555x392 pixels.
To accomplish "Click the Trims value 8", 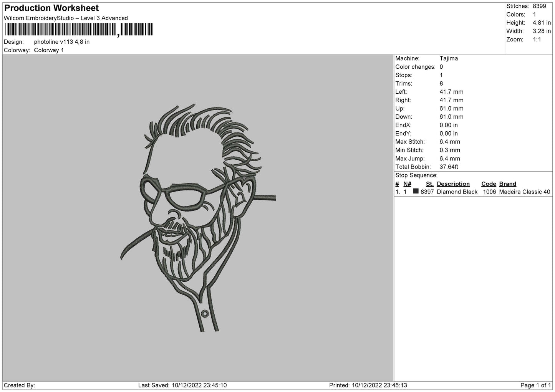I will point(441,84).
